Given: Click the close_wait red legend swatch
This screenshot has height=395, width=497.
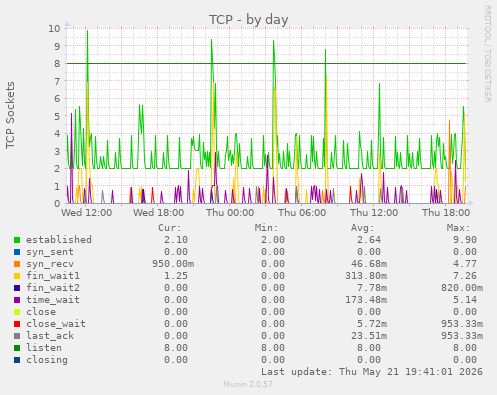Looking at the screenshot, I should 17,324.
